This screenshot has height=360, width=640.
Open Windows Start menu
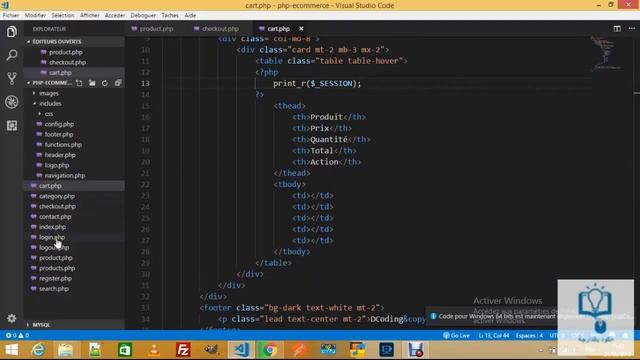tap(11, 350)
